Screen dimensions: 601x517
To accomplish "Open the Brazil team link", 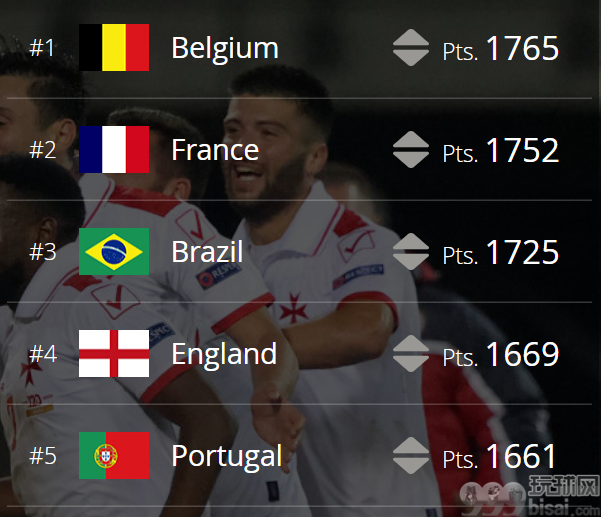I will (x=207, y=251).
